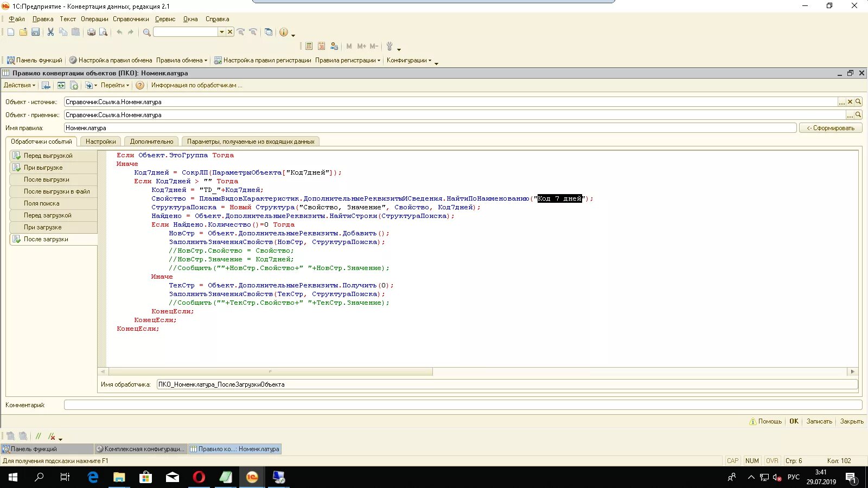Click the Закрыть button
This screenshot has height=488, width=868.
[x=852, y=421]
